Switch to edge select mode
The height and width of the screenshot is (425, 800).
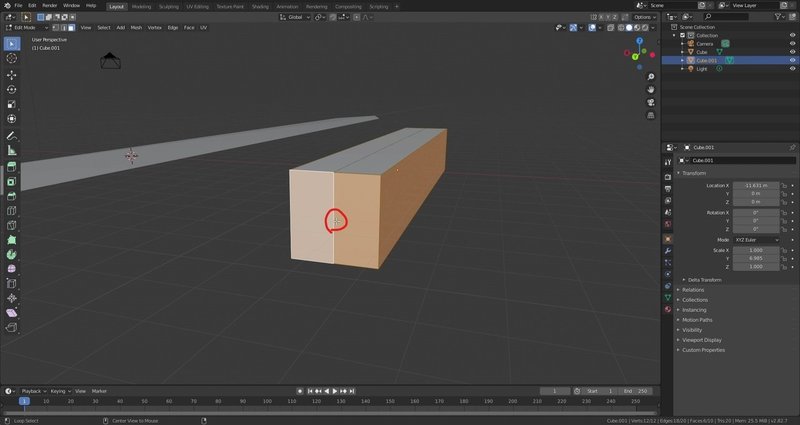pyautogui.click(x=64, y=28)
